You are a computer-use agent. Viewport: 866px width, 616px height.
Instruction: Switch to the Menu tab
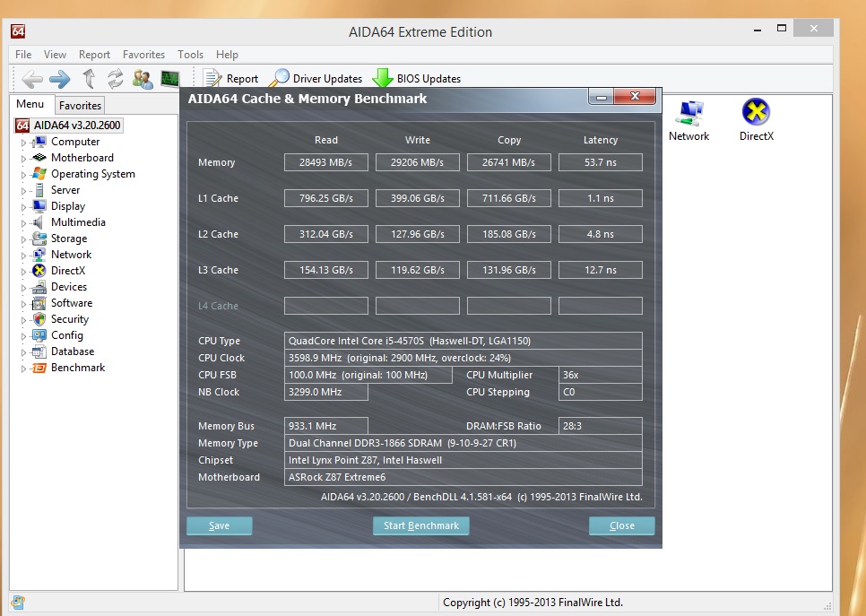30,104
